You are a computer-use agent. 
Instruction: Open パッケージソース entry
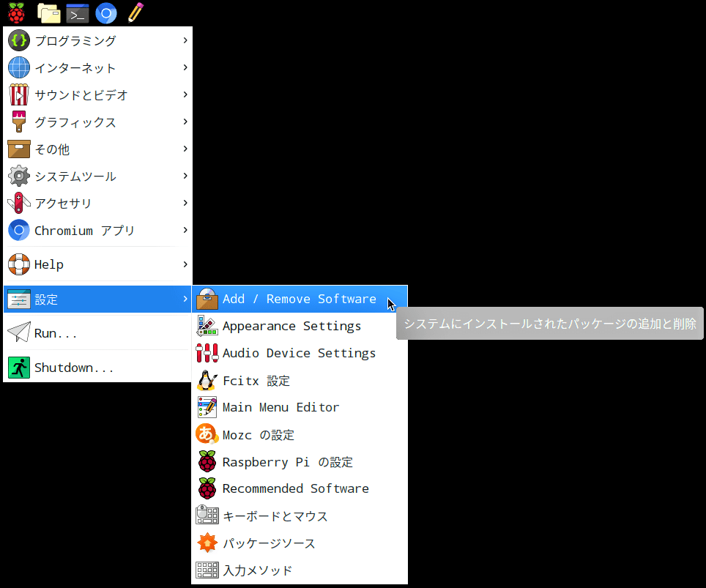300,543
